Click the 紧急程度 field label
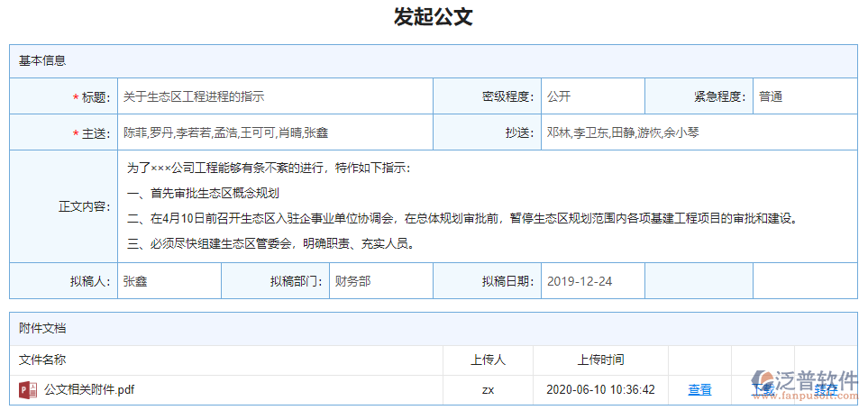868x410 pixels. pyautogui.click(x=720, y=96)
